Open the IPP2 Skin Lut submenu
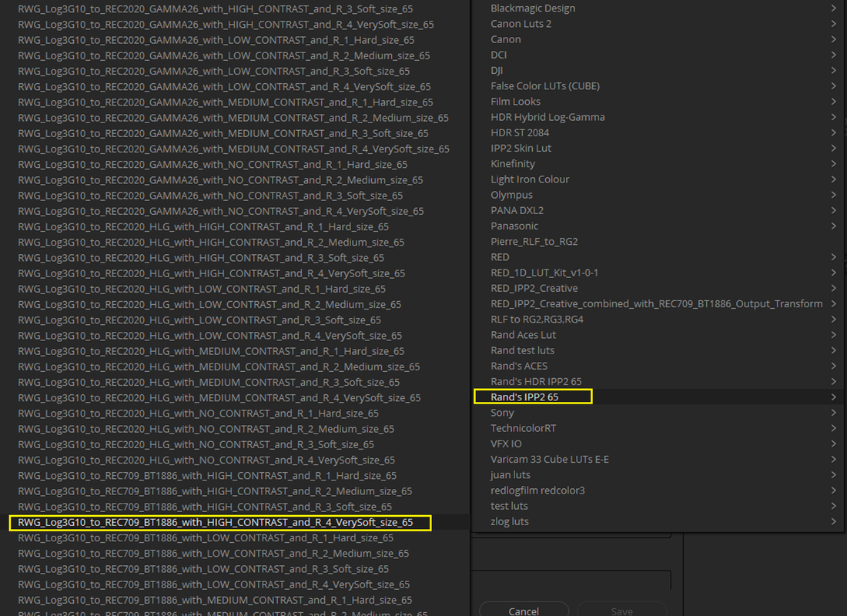 (658, 148)
